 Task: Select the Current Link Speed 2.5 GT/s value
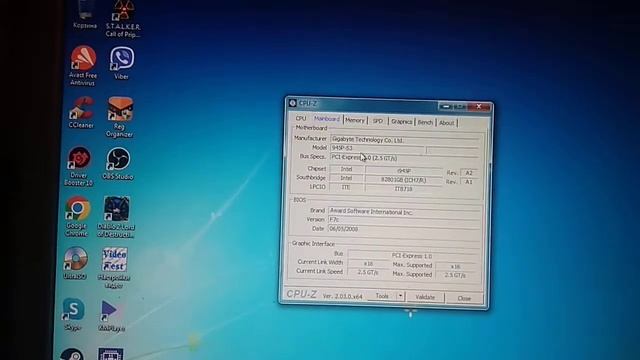(368, 272)
